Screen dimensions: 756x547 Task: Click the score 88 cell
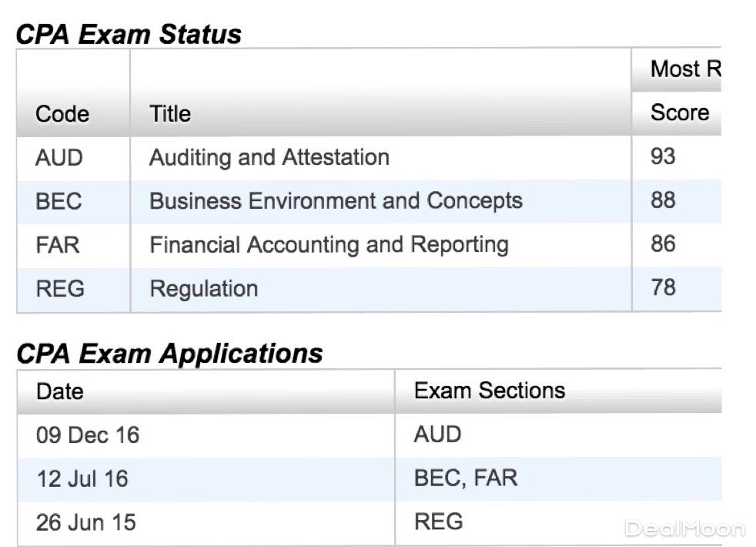pos(663,200)
